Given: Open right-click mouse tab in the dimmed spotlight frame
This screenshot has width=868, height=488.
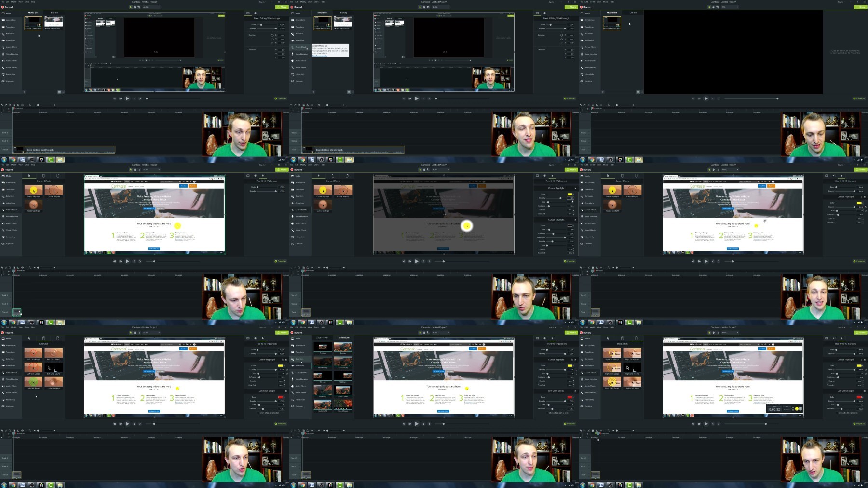Looking at the screenshot, I should point(347,176).
